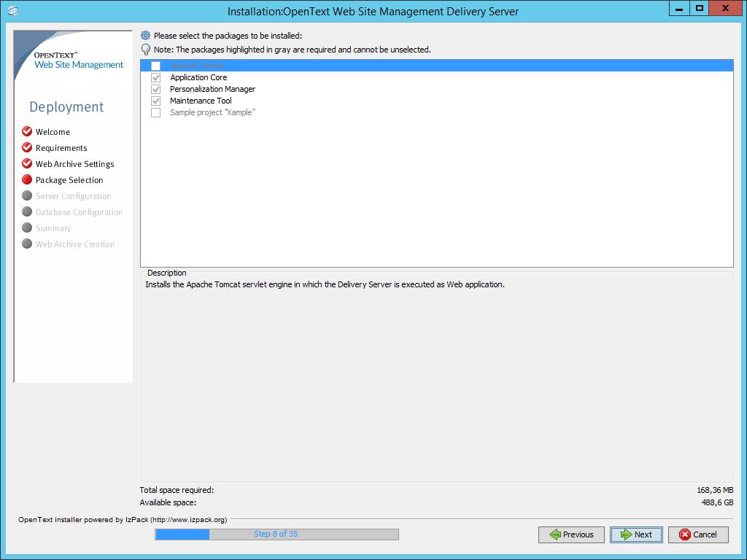
Task: Toggle the Maintenance Tool checkbox
Action: [x=156, y=101]
